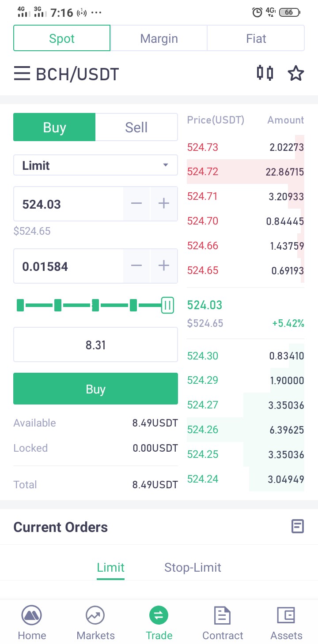Switch to the Sell side toggle
The height and width of the screenshot is (644, 318).
click(136, 127)
